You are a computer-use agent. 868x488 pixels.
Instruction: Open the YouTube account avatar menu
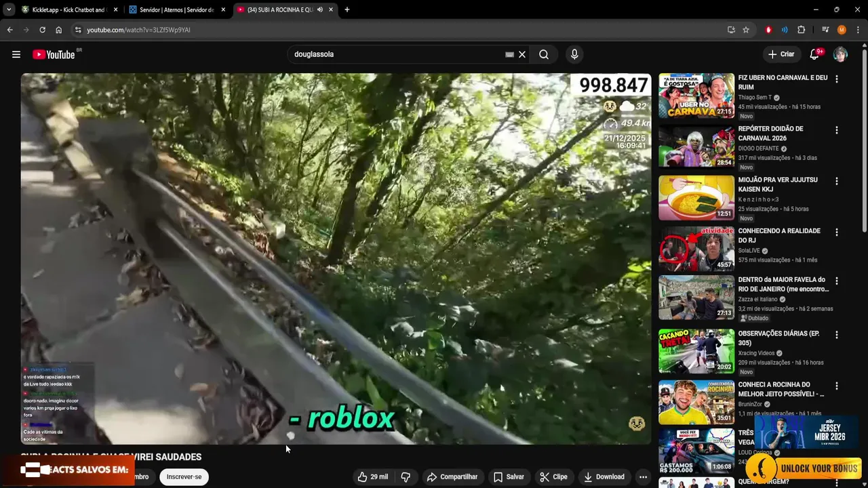840,54
